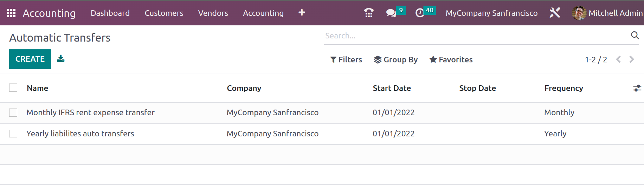Viewport: 644px width, 185px height.
Task: Click the VoIP phone icon
Action: (369, 13)
